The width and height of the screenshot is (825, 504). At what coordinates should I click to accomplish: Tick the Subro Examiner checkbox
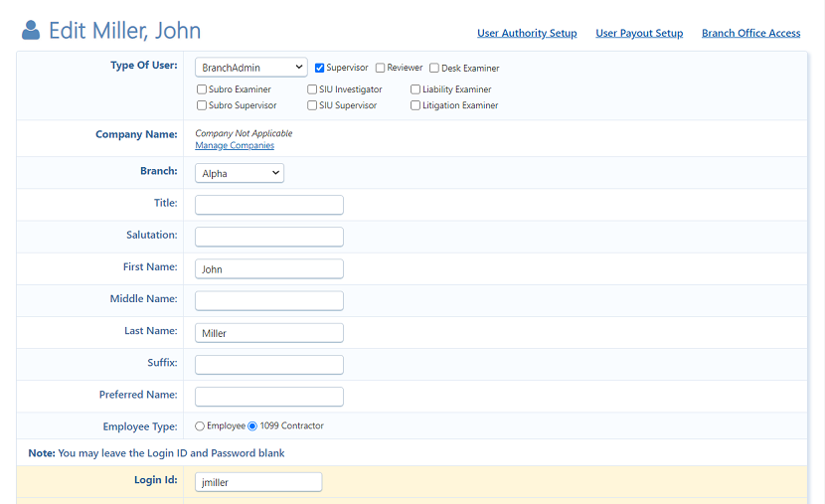click(x=202, y=89)
